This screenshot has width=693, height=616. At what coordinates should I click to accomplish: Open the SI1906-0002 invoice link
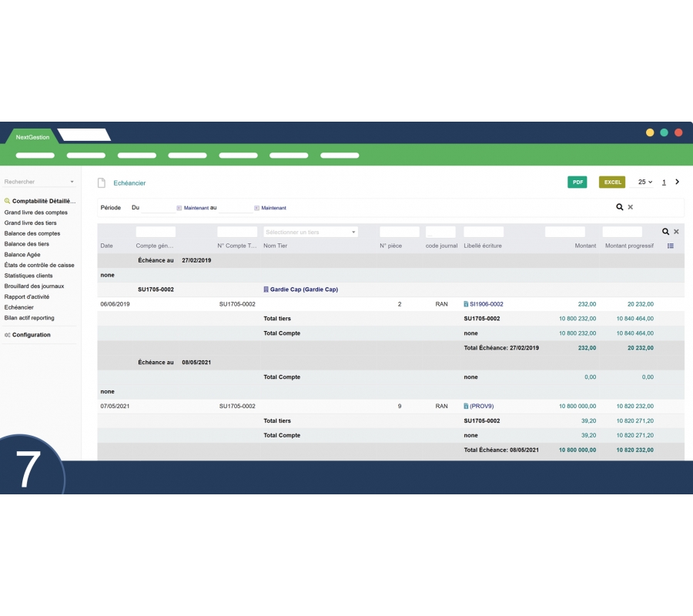pos(486,304)
